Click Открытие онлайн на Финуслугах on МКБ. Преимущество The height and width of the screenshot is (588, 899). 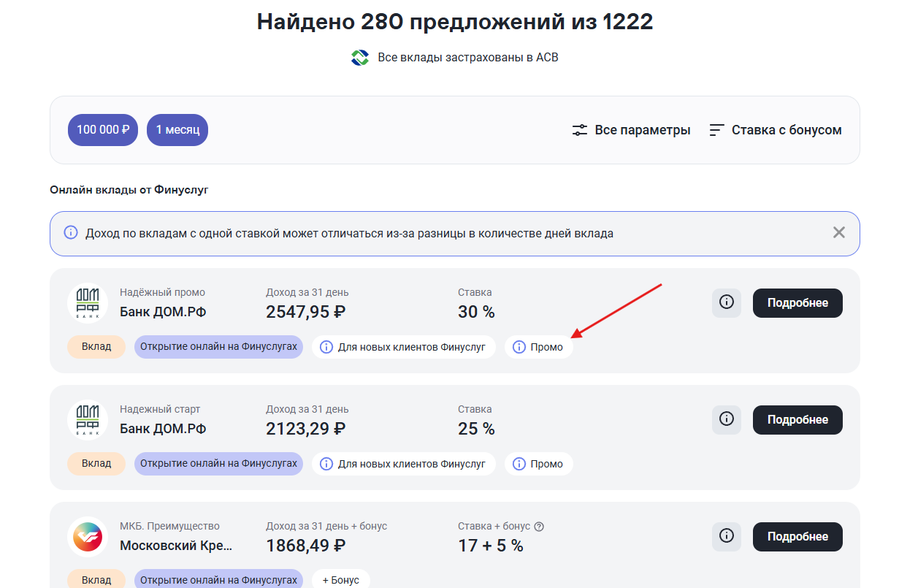coord(218,580)
